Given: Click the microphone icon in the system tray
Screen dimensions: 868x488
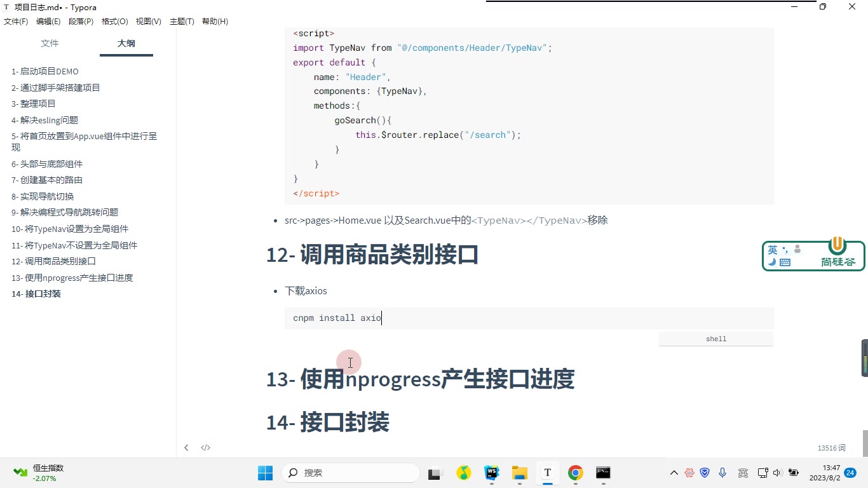Looking at the screenshot, I should click(x=722, y=473).
